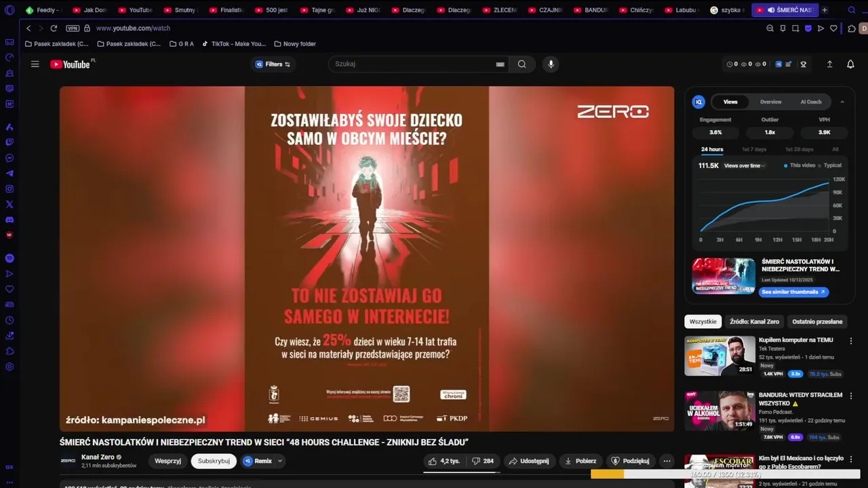The width and height of the screenshot is (868, 488).
Task: Click the Podziękuj button
Action: pyautogui.click(x=630, y=461)
